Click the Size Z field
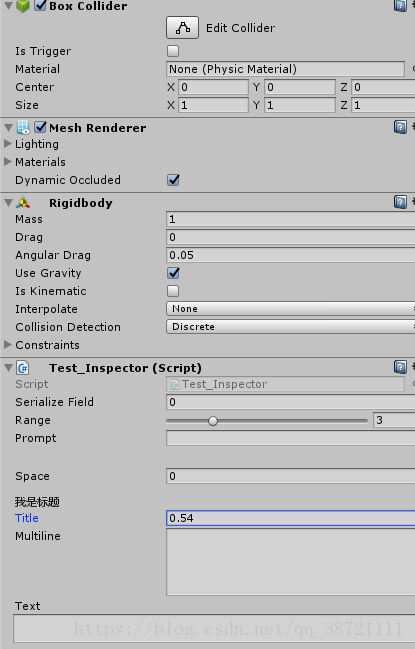 383,105
